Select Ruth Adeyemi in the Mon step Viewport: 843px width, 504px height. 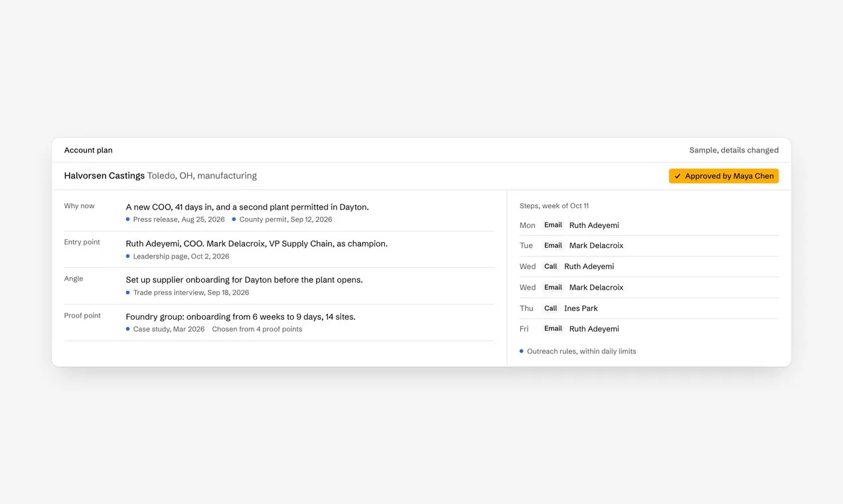(594, 225)
